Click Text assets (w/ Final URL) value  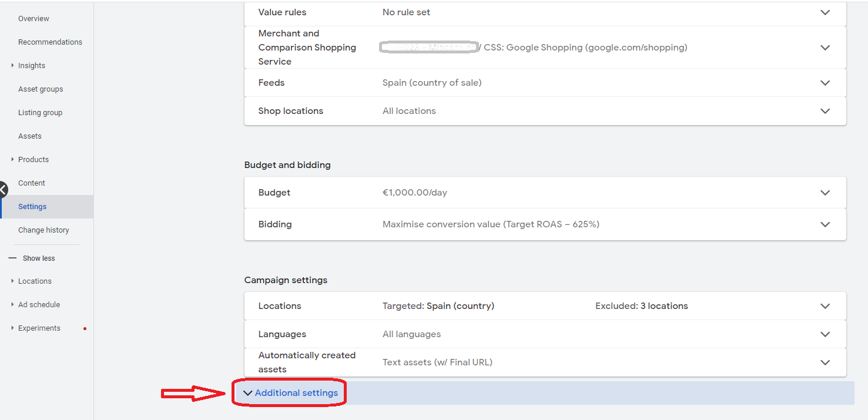[437, 362]
